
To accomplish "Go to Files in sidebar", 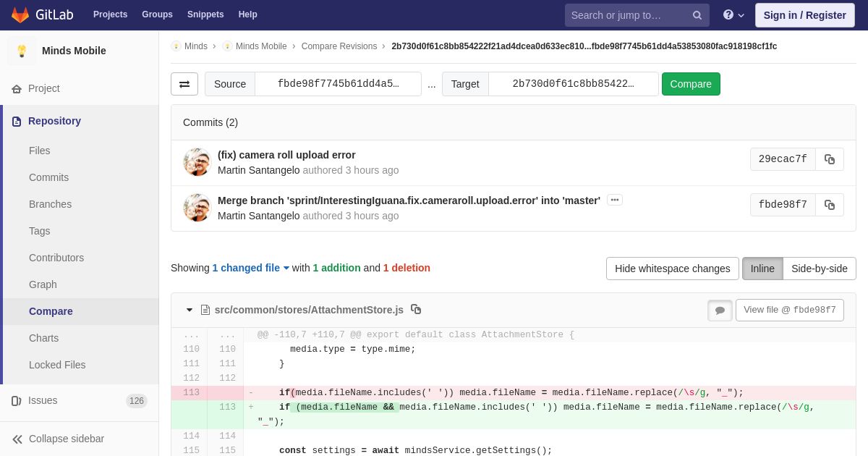I will click(x=40, y=151).
